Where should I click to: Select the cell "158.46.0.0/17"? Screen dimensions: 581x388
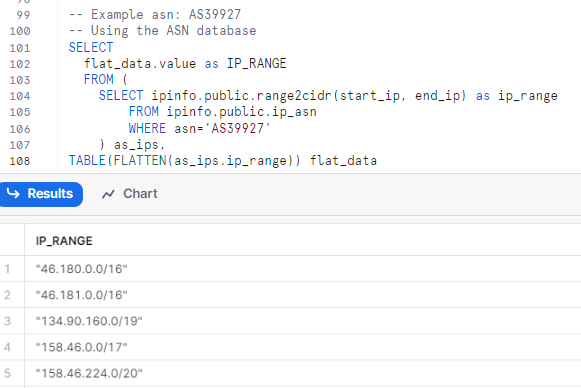[x=82, y=347]
